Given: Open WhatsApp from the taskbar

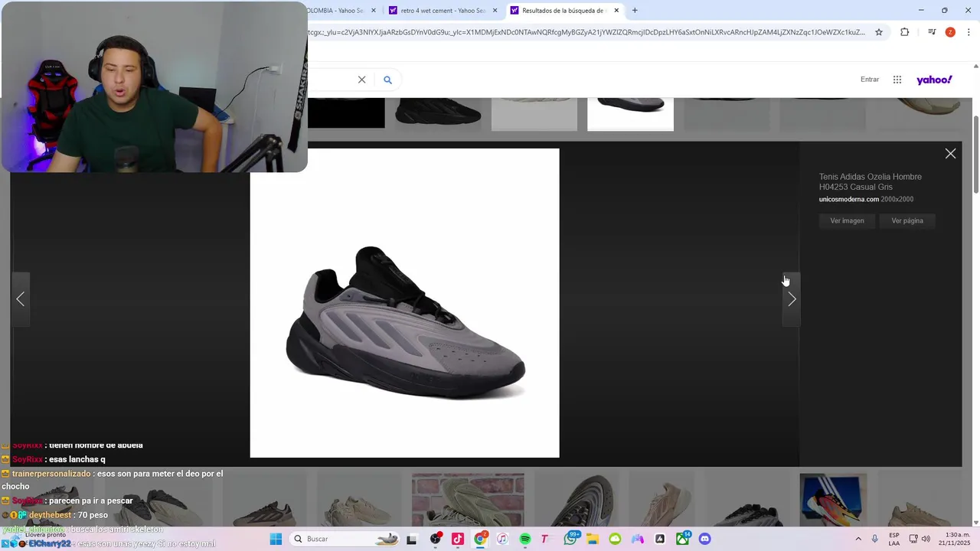Looking at the screenshot, I should pyautogui.click(x=570, y=539).
